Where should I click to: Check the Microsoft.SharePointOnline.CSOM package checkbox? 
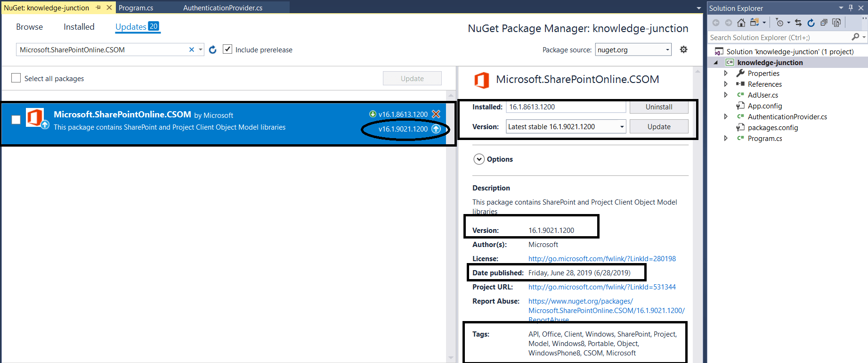16,120
